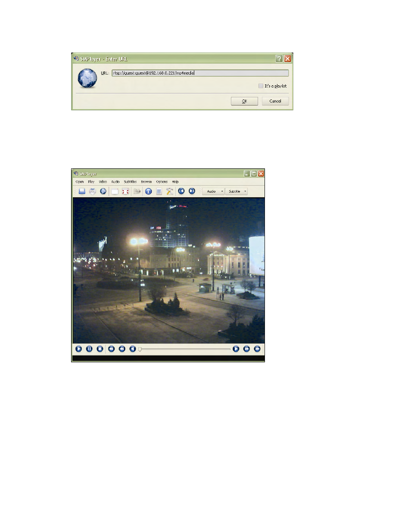
Task: Click the small rewind single-arrow button
Action: (133, 349)
